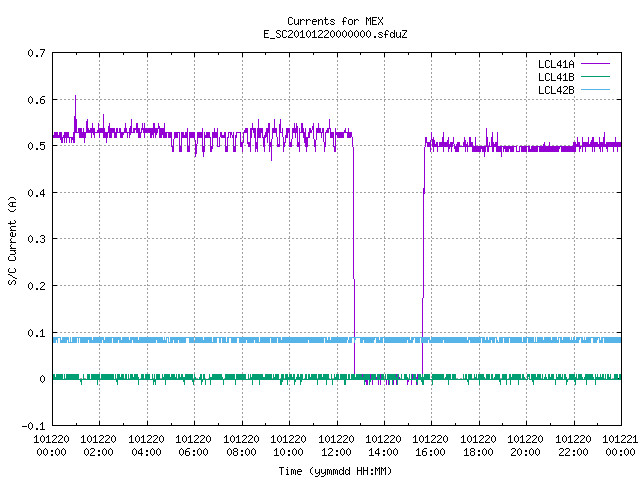Screen dimensions: 640x480
Task: Click the LCL42B legend label
Action: [556, 90]
